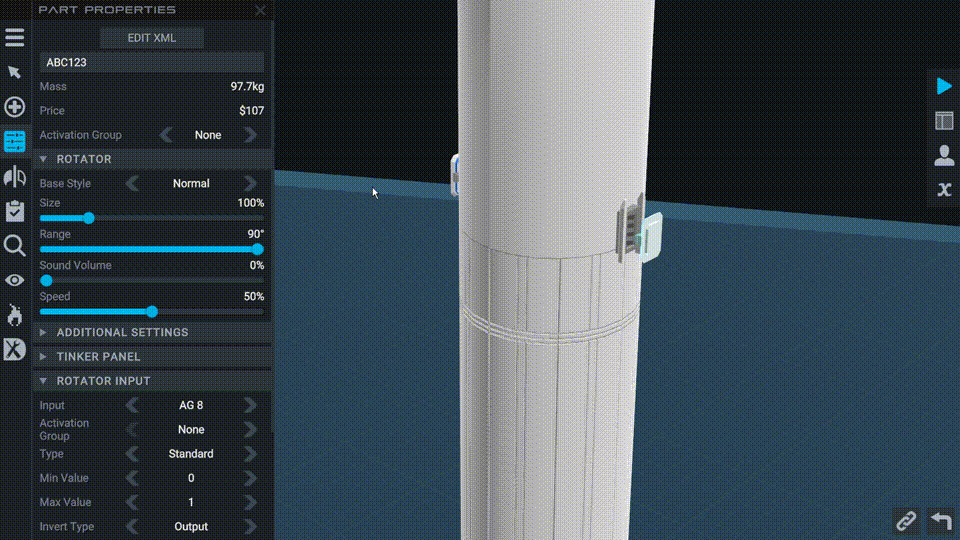The image size is (960, 540).
Task: Collapse the Rotator Input section
Action: pyautogui.click(x=44, y=381)
